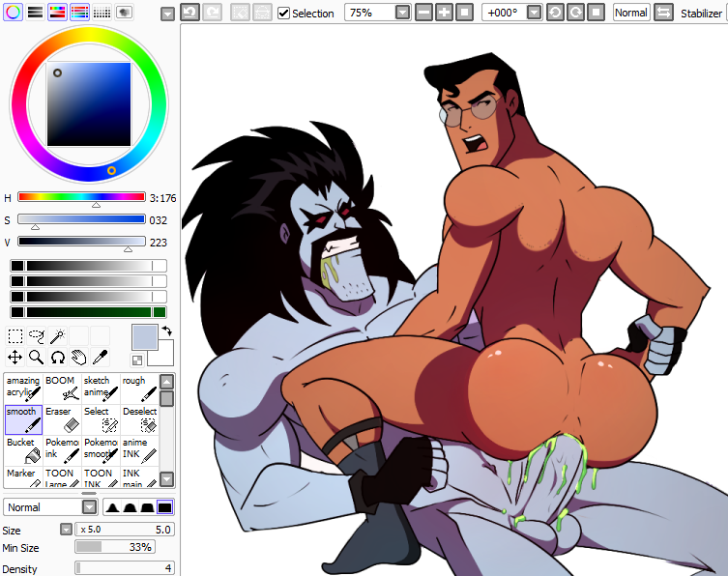Open the 75% zoom level dropdown
Image resolution: width=728 pixels, height=576 pixels.
click(x=402, y=13)
